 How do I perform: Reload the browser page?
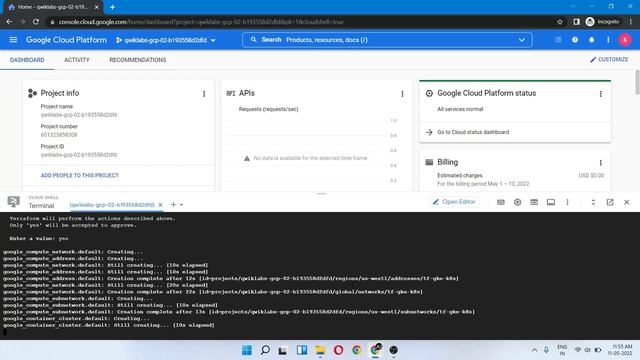point(36,22)
